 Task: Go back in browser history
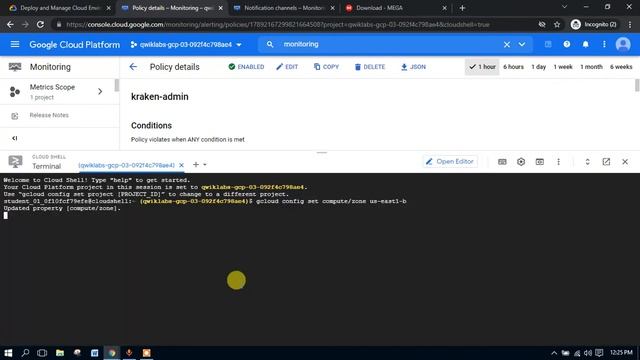click(x=10, y=24)
